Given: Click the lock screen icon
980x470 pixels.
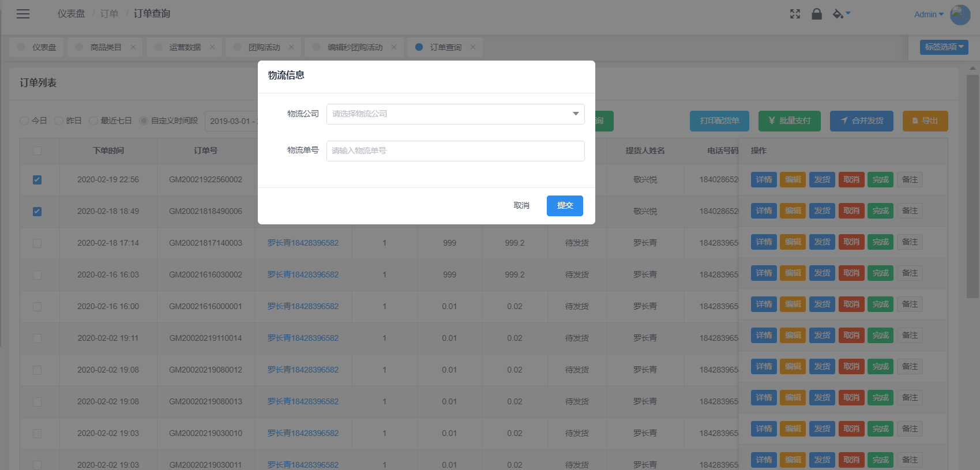Looking at the screenshot, I should pyautogui.click(x=817, y=14).
